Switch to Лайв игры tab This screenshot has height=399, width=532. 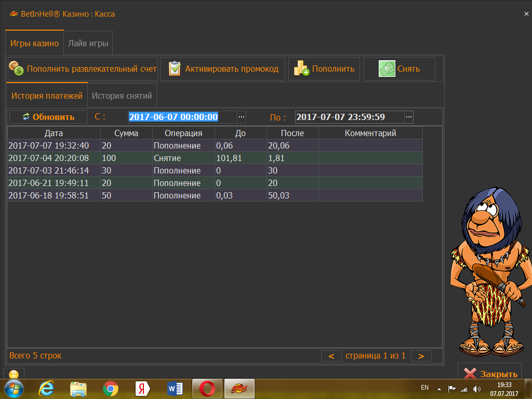(x=88, y=43)
